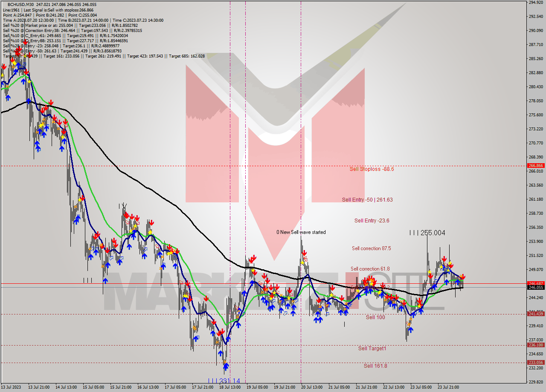Click the 273.220 price axis value

coord(536,129)
